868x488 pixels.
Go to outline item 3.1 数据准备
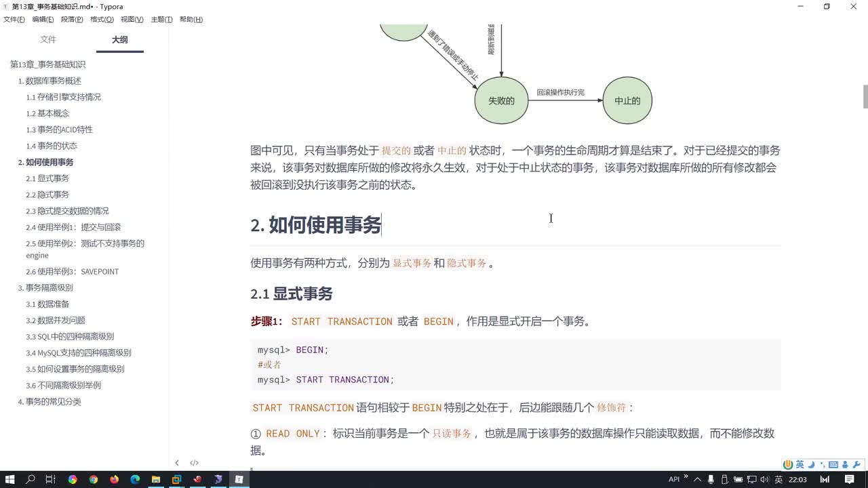pos(47,304)
